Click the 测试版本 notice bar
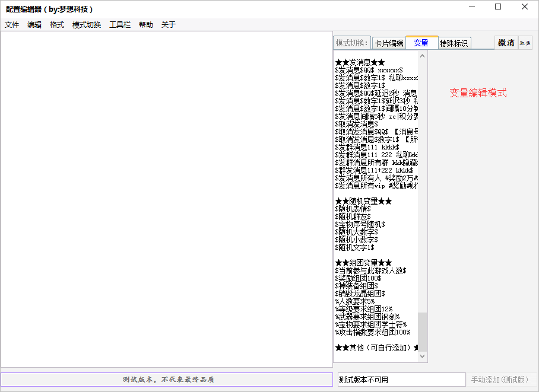The width and height of the screenshot is (539, 392). click(167, 379)
